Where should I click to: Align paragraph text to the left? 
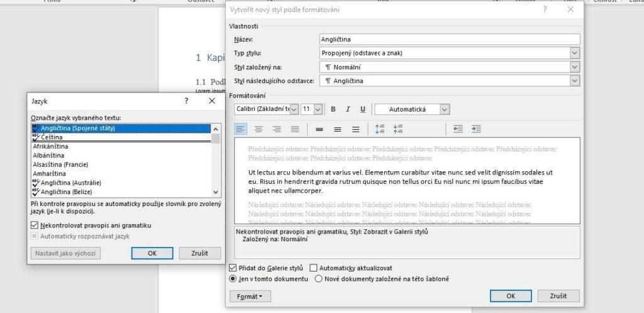[x=241, y=129]
